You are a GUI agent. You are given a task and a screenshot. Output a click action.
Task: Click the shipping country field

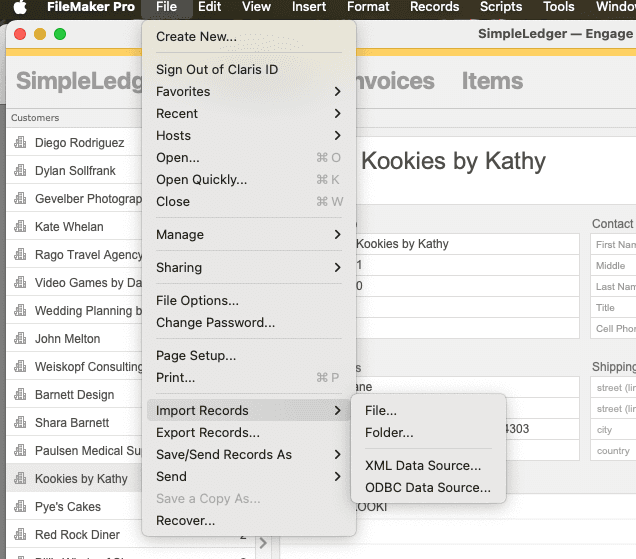point(613,451)
